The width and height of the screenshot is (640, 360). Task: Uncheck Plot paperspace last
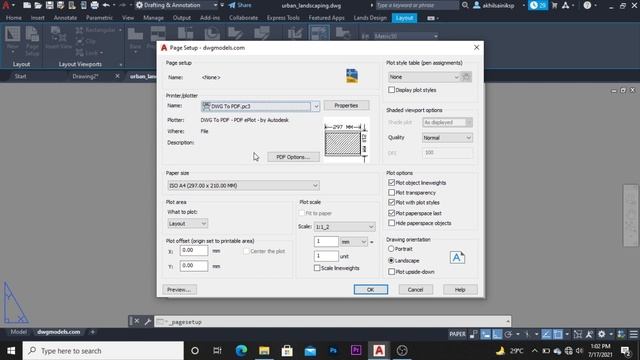[x=391, y=213]
